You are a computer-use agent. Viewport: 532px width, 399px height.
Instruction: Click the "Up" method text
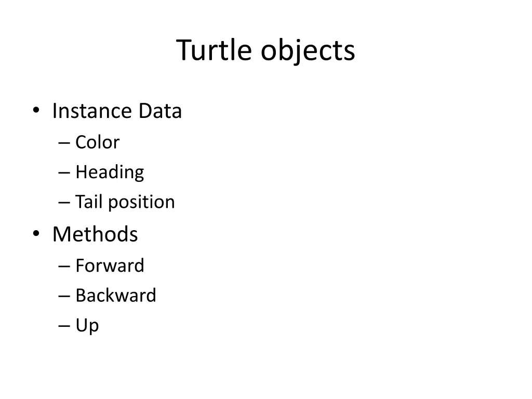click(x=87, y=326)
